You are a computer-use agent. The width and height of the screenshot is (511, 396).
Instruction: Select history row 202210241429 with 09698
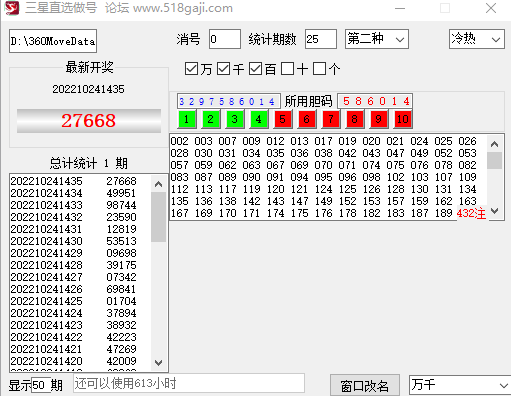click(74, 253)
